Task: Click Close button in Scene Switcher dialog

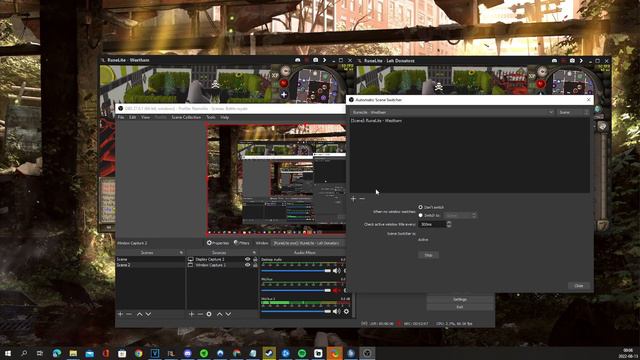Action: click(x=579, y=286)
